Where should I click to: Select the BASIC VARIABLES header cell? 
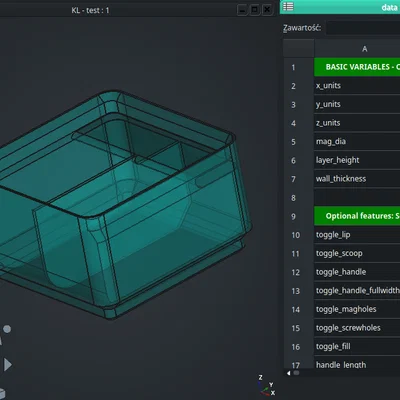coord(357,67)
